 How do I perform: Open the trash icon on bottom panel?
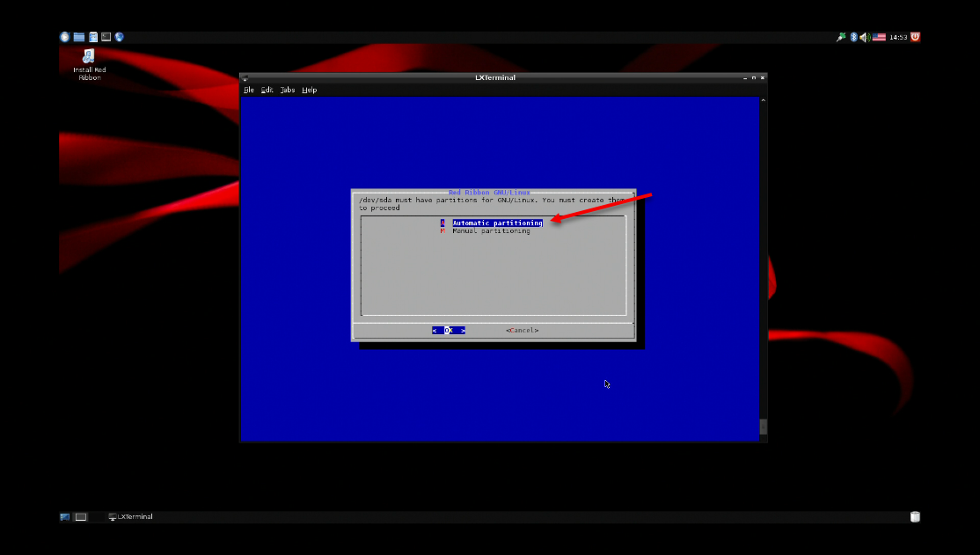point(915,517)
